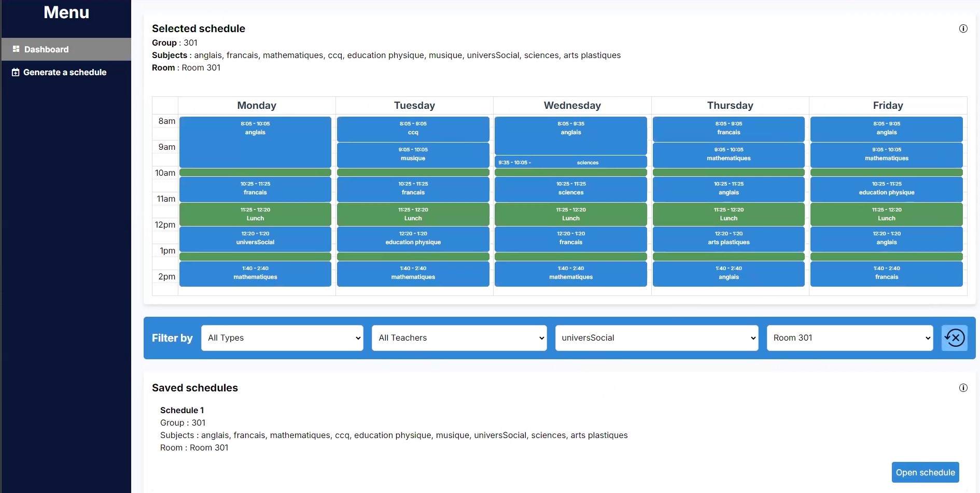This screenshot has width=980, height=493.
Task: Open the Room 301 filter dropdown
Action: (x=850, y=338)
